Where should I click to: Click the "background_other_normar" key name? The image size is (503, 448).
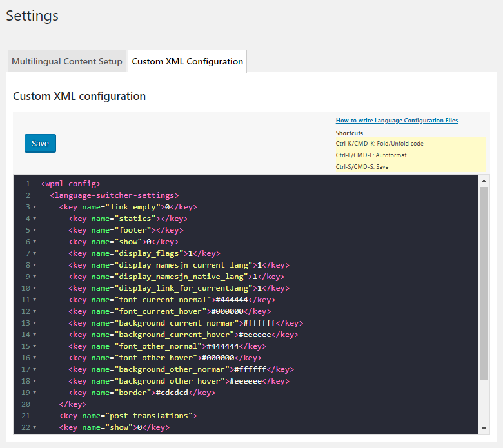pyautogui.click(x=172, y=369)
